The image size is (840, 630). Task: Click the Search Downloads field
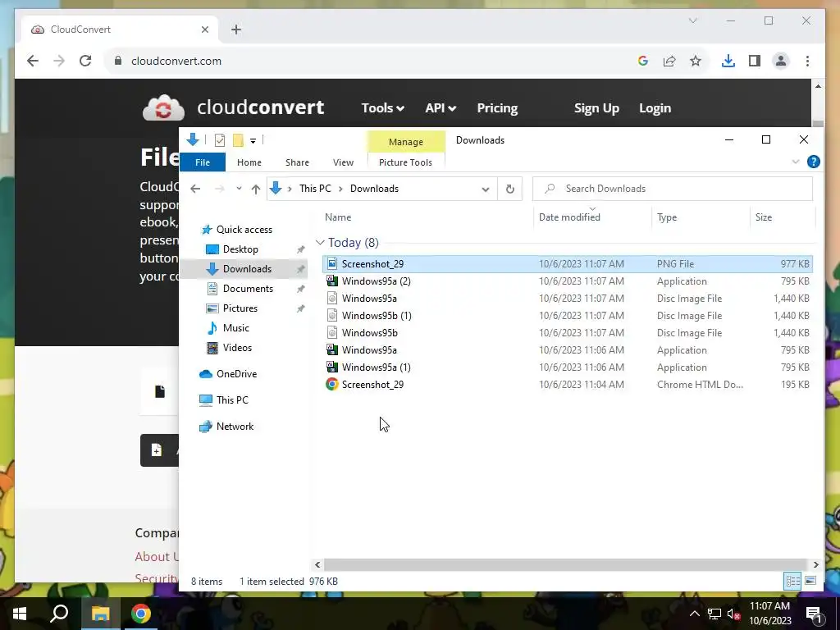tap(673, 189)
